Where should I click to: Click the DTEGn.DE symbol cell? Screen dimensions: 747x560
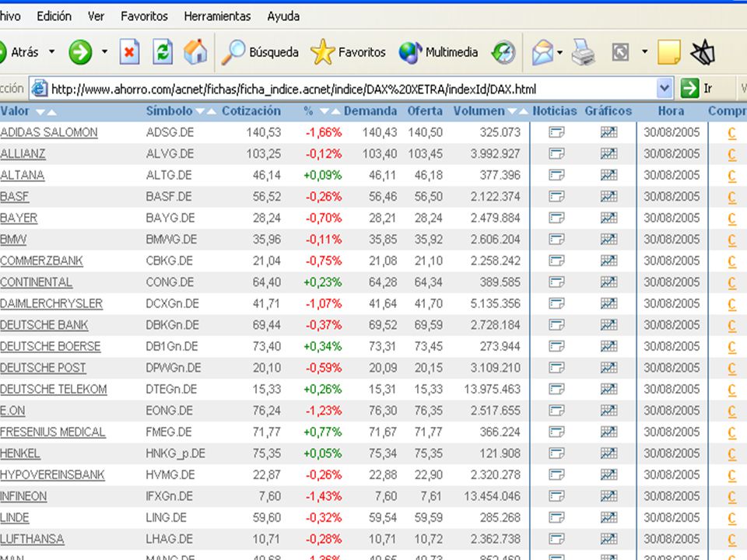(171, 390)
